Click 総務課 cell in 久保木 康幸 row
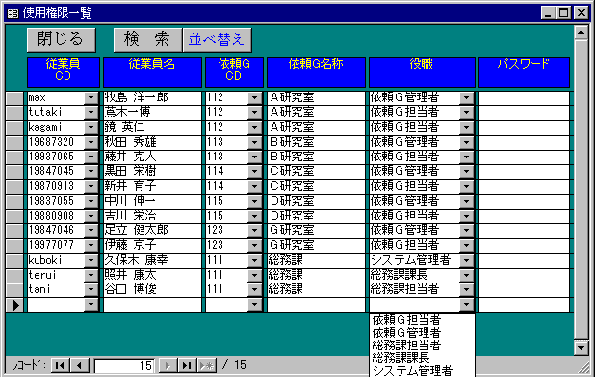 316,261
